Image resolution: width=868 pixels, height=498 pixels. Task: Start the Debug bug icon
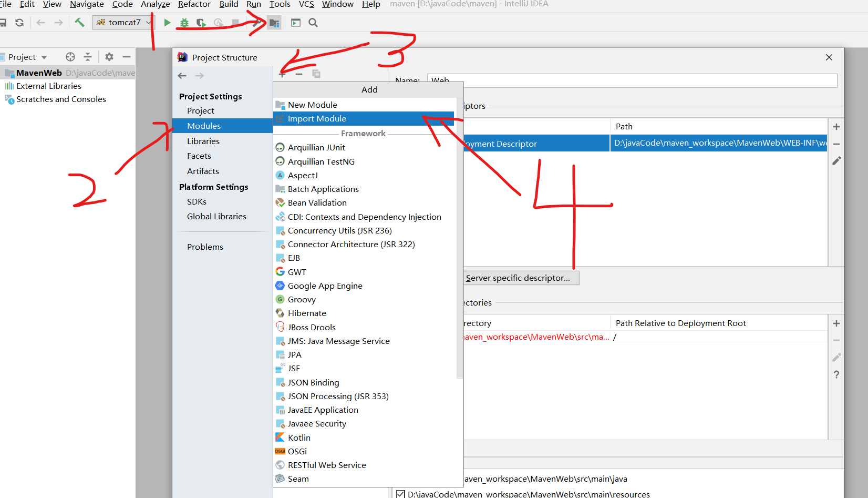pos(184,23)
